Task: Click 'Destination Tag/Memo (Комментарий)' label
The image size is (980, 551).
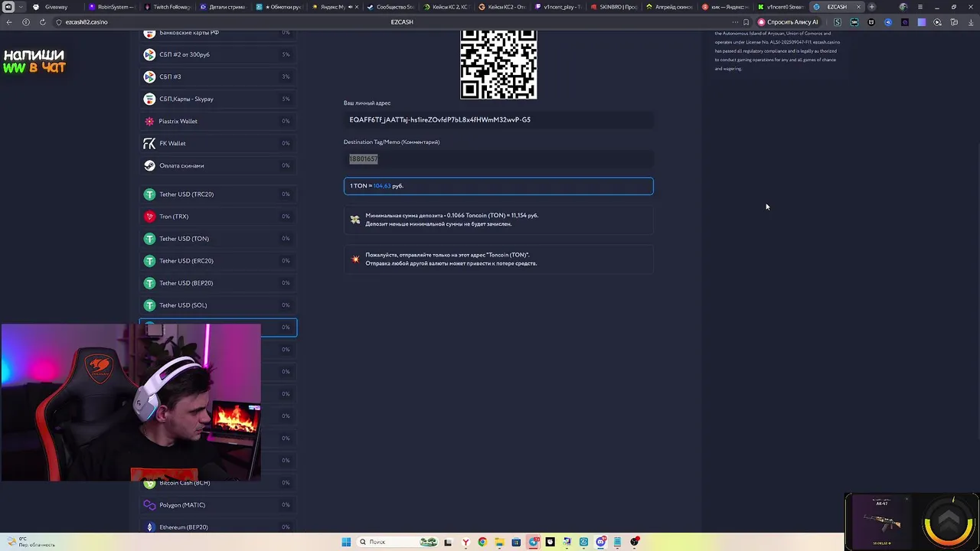Action: click(x=391, y=142)
